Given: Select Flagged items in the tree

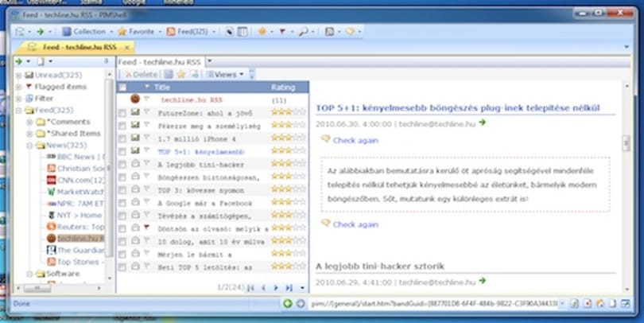Looking at the screenshot, I should click(x=60, y=87).
